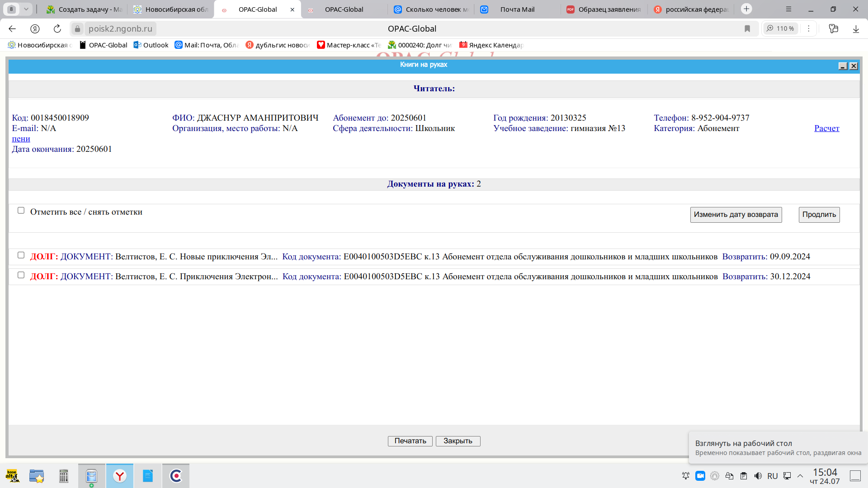Open the 'Расчет' link
The image size is (868, 488).
point(826,128)
